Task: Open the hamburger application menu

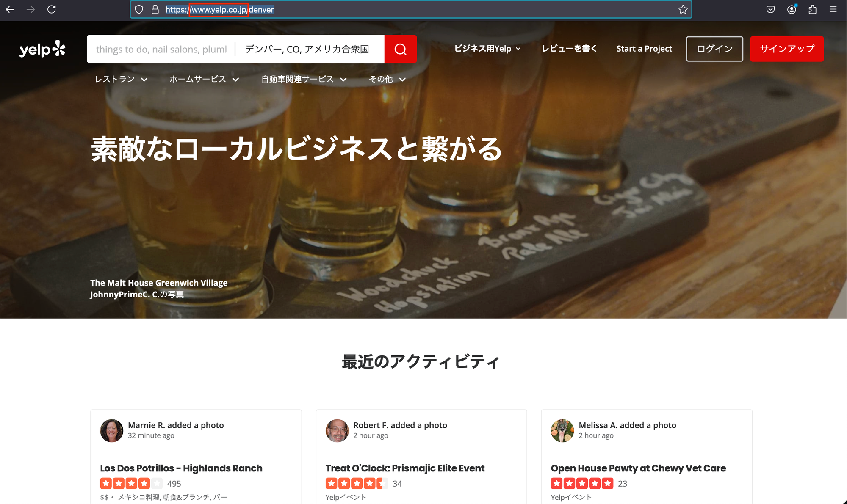Action: pyautogui.click(x=833, y=9)
